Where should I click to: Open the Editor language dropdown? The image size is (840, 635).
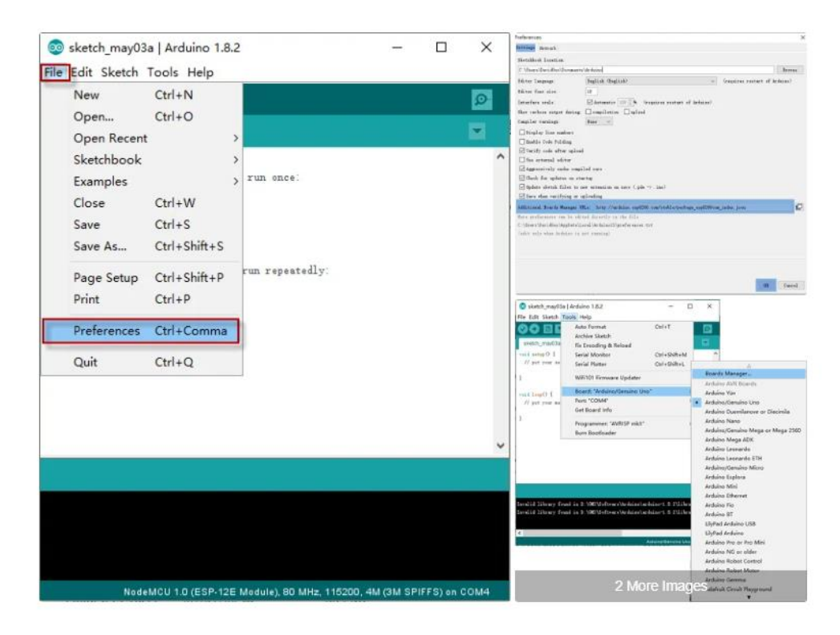(x=651, y=81)
